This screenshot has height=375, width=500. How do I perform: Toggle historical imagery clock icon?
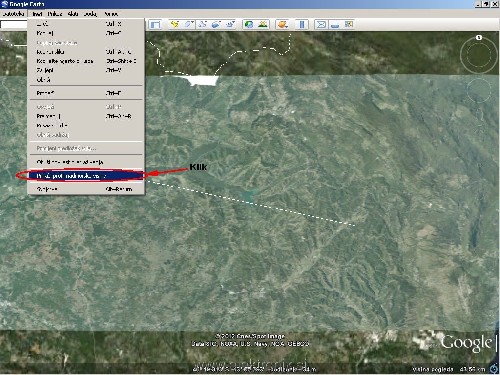tap(249, 24)
